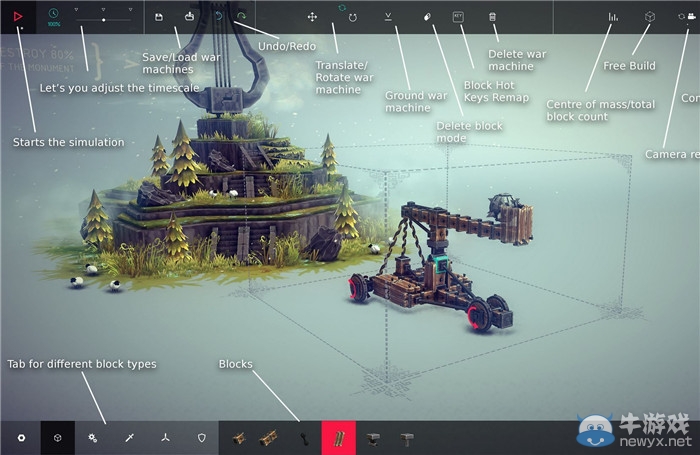Reset camera using the camera icon
The height and width of the screenshot is (455, 700).
[x=692, y=17]
